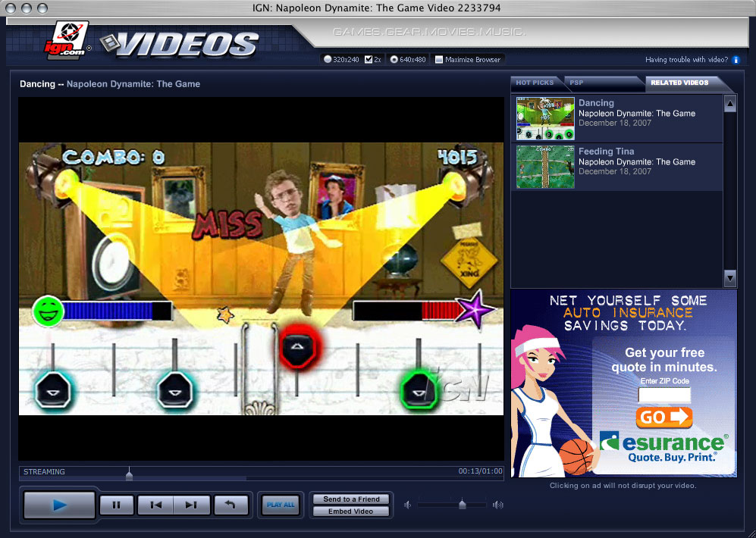Click the large blue Play button
This screenshot has width=756, height=538.
tap(59, 505)
